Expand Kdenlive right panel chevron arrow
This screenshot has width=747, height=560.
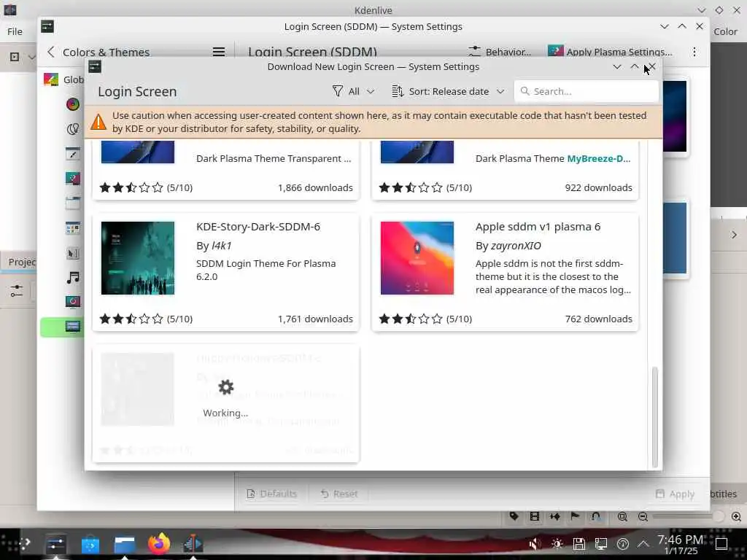pyautogui.click(x=734, y=235)
